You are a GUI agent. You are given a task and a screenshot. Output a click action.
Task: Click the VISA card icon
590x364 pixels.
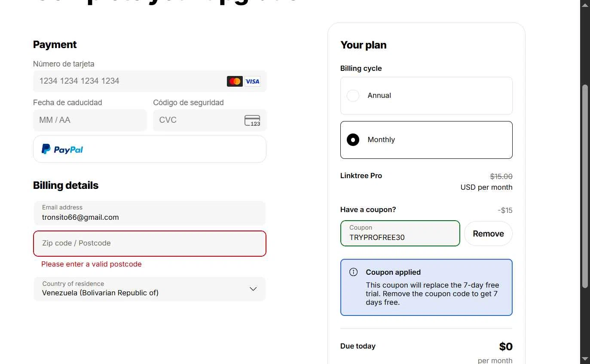[253, 81]
